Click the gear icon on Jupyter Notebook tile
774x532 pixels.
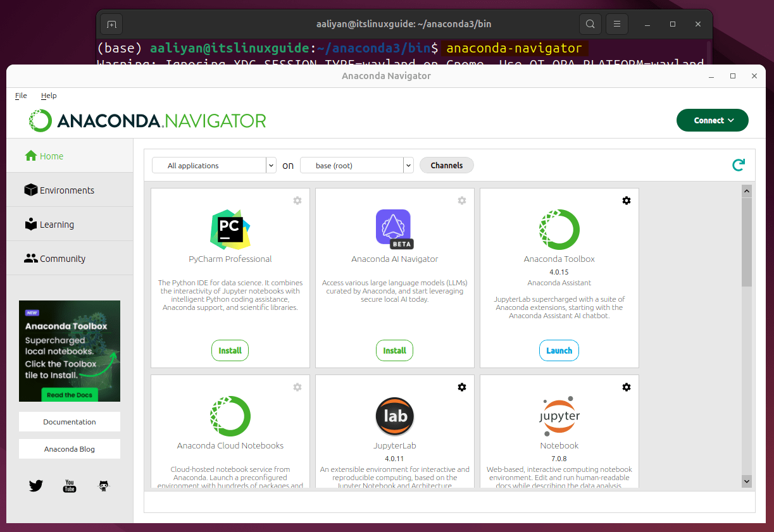(x=626, y=387)
